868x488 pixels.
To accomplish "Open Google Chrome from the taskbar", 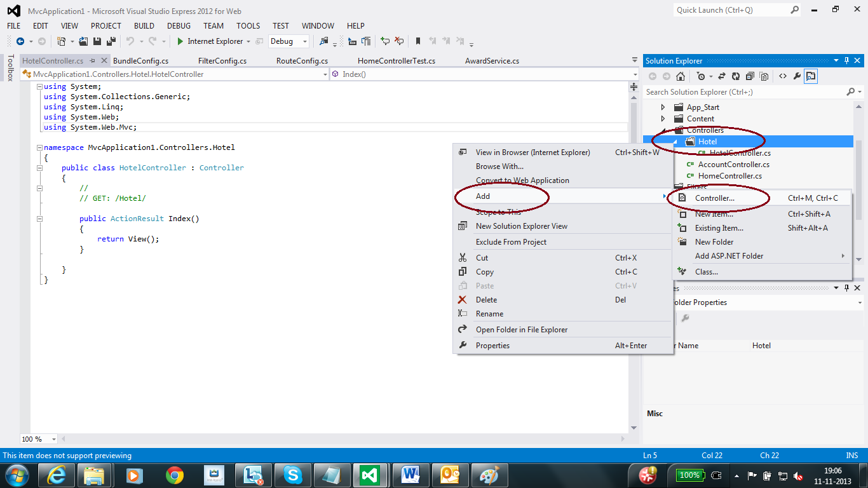I will pyautogui.click(x=174, y=475).
